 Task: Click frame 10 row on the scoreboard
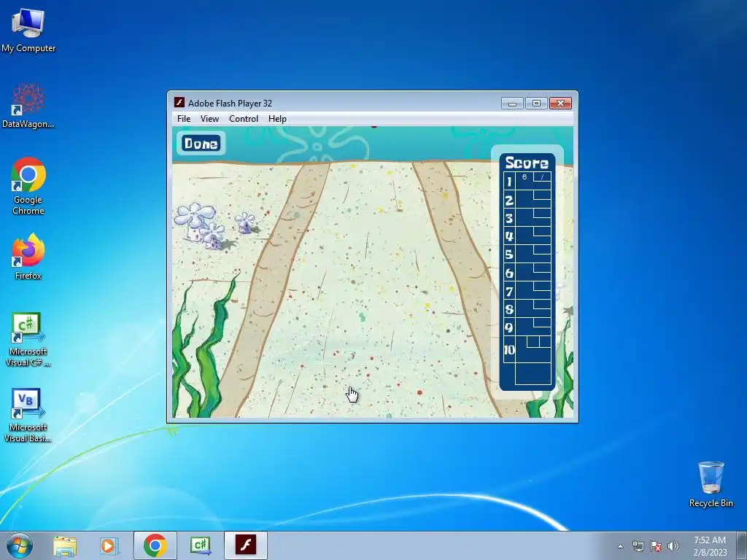coord(527,349)
